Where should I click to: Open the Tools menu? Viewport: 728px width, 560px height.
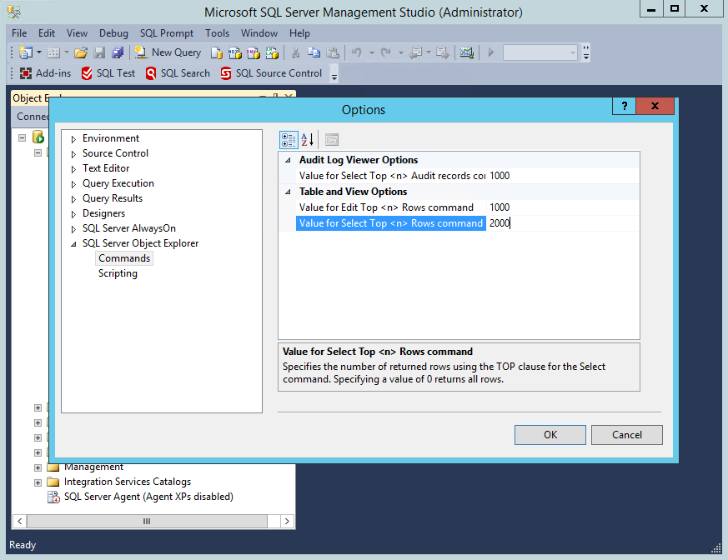tap(217, 33)
